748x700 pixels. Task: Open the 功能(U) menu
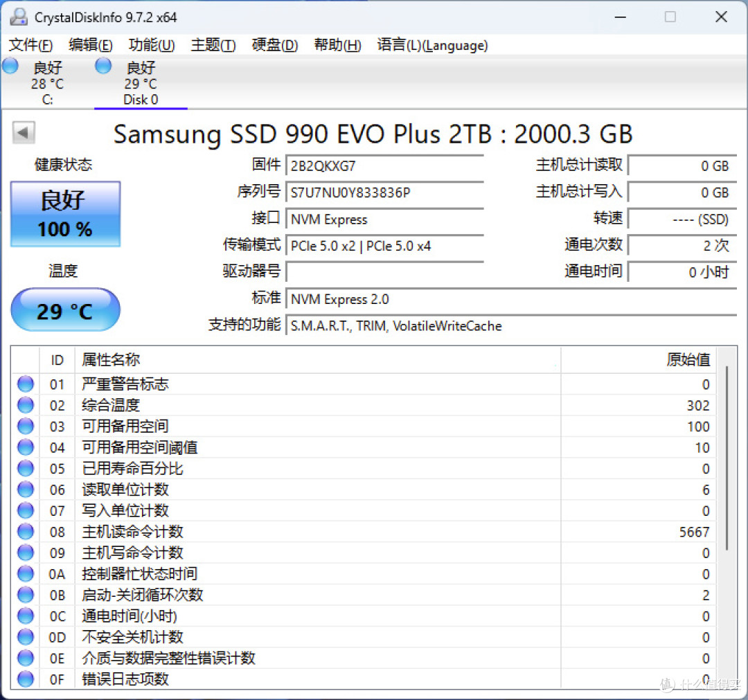click(x=152, y=45)
